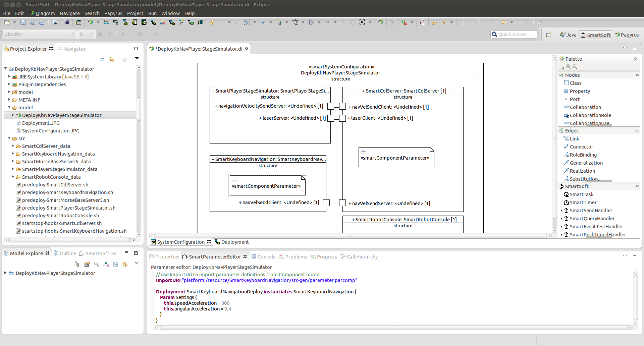The height and width of the screenshot is (346, 644).
Task: Click the parameter editor horizontal scrollbar
Action: click(394, 328)
